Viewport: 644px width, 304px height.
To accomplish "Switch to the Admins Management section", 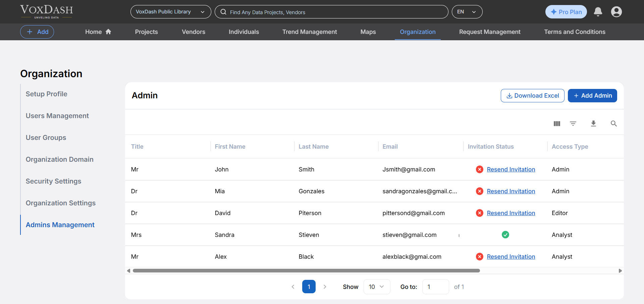I will pos(60,224).
